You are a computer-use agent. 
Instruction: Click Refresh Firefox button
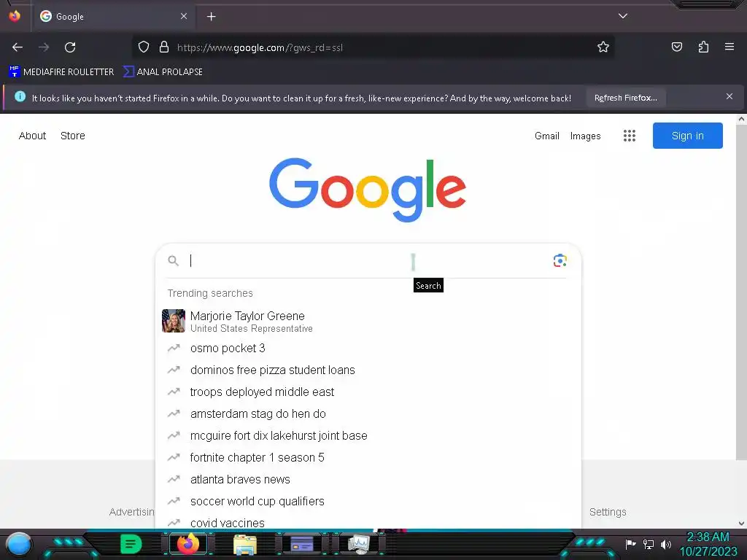click(x=625, y=98)
